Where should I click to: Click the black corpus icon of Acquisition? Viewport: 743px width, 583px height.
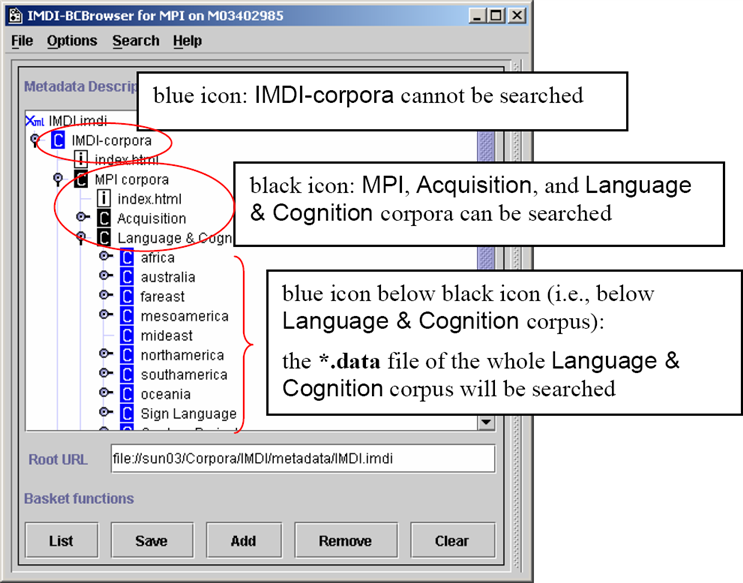[x=104, y=218]
